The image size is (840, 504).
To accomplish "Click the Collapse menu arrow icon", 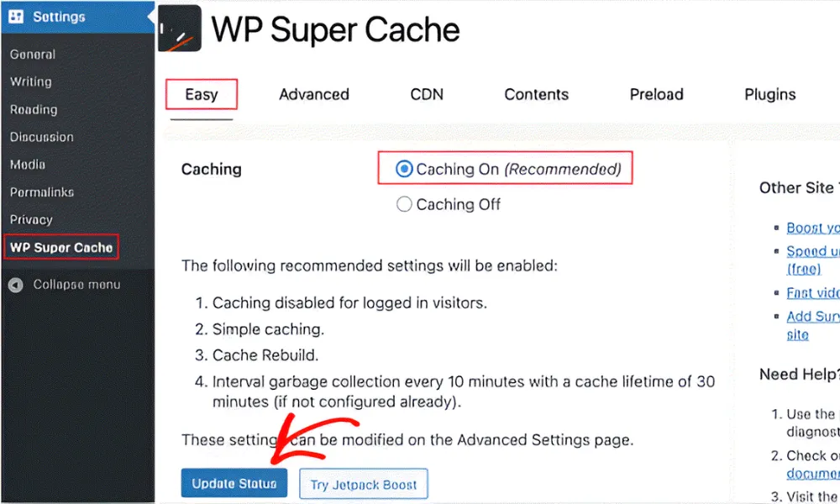I will point(15,285).
